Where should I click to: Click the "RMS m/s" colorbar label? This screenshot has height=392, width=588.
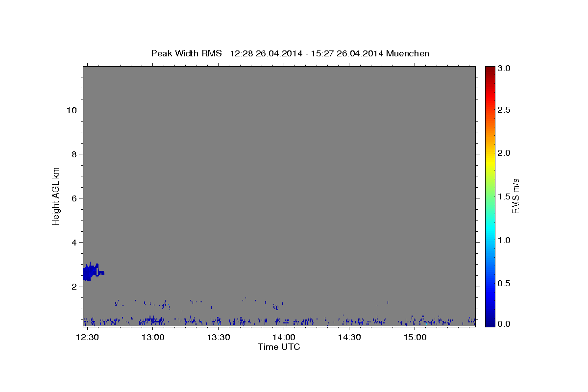[515, 196]
